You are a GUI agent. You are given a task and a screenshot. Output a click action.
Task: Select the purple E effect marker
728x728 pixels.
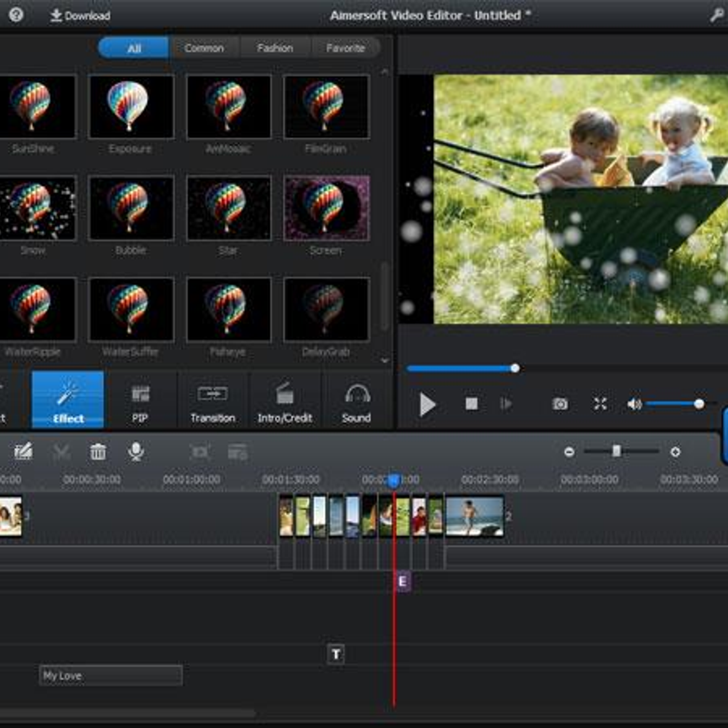click(403, 581)
